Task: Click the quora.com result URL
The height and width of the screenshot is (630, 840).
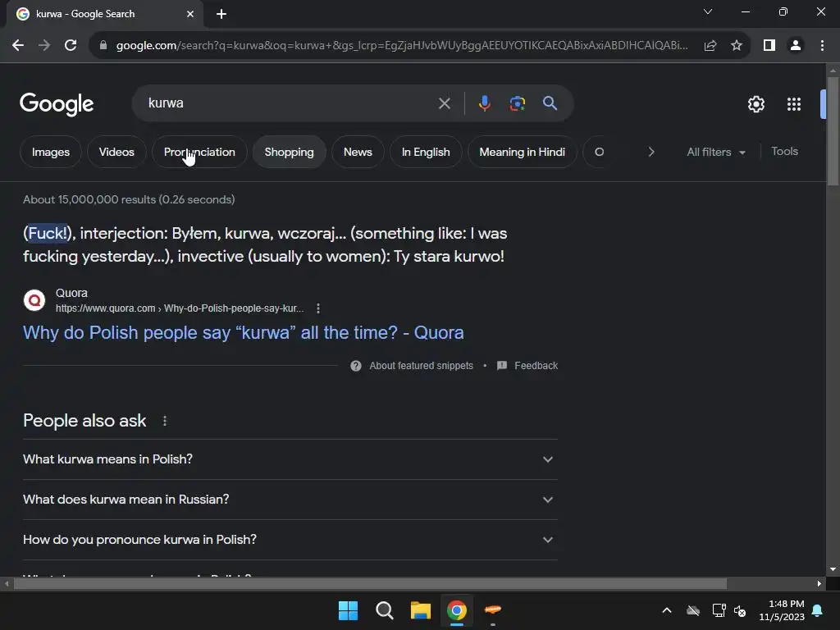Action: pyautogui.click(x=180, y=308)
